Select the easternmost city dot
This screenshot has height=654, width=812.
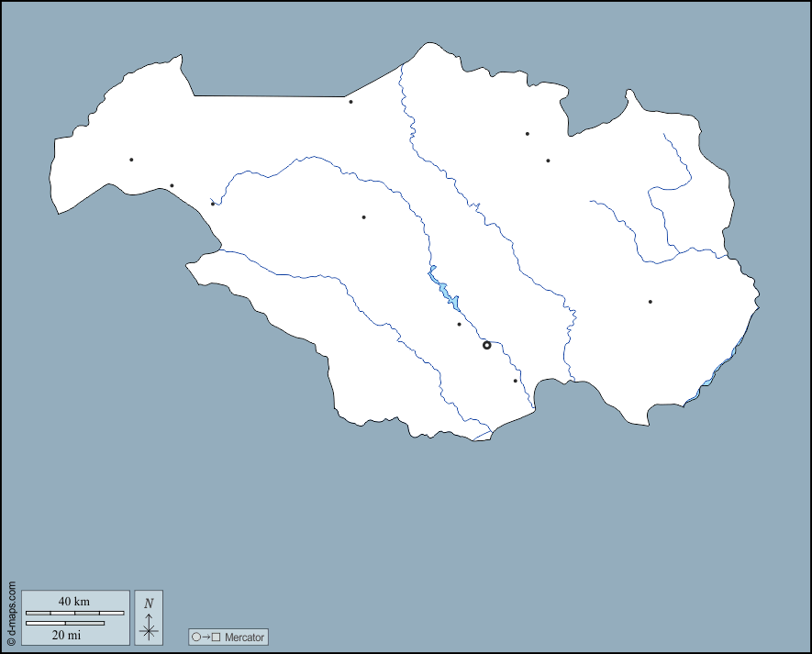[x=650, y=302]
